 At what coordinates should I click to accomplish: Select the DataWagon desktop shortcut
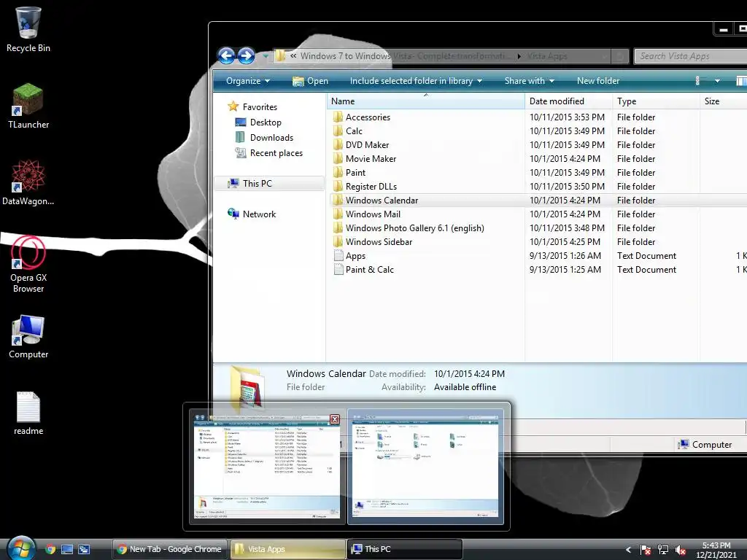28,183
